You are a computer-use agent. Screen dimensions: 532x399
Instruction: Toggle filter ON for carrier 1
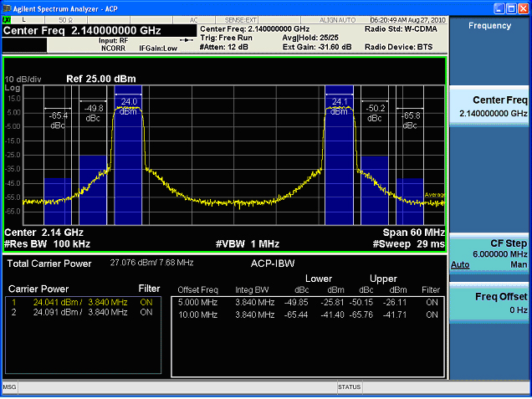pos(146,301)
